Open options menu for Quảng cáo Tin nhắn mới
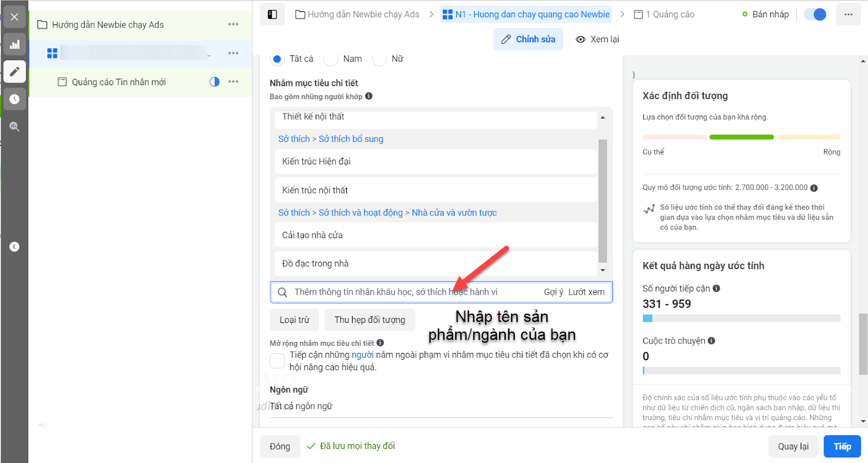Screen dimensions: 868x463 (x=233, y=81)
